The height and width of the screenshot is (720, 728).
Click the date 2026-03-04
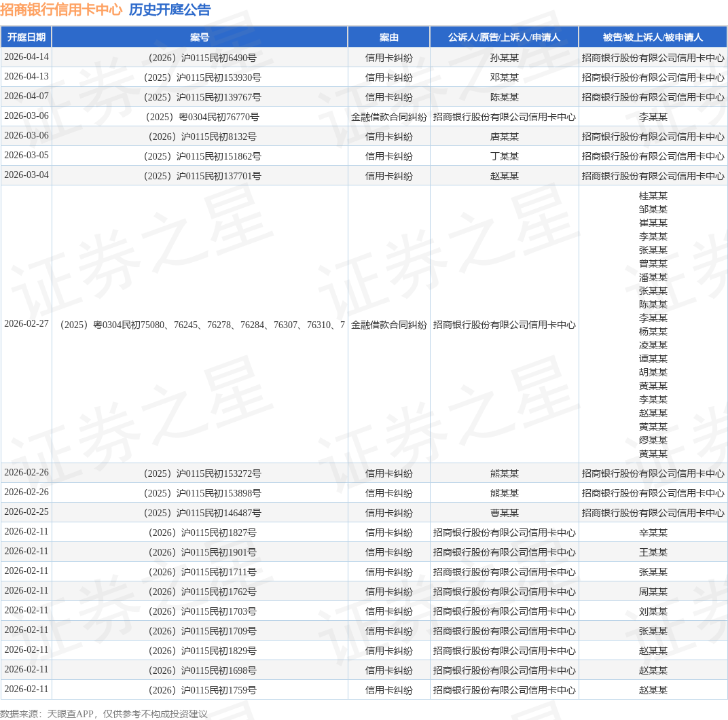[x=26, y=175]
